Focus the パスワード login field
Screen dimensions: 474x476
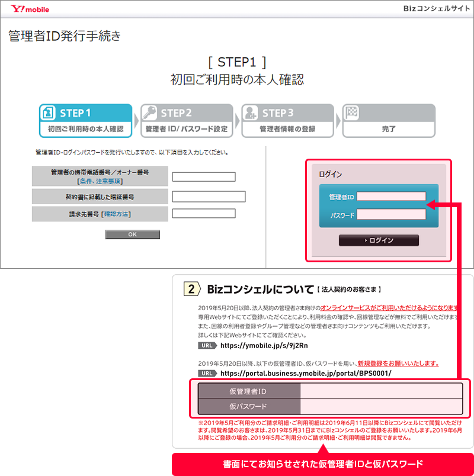pyautogui.click(x=391, y=215)
